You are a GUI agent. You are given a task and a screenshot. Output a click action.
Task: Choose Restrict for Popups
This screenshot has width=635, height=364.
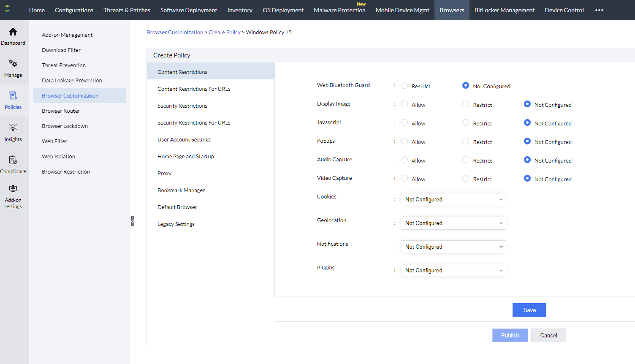coord(466,141)
